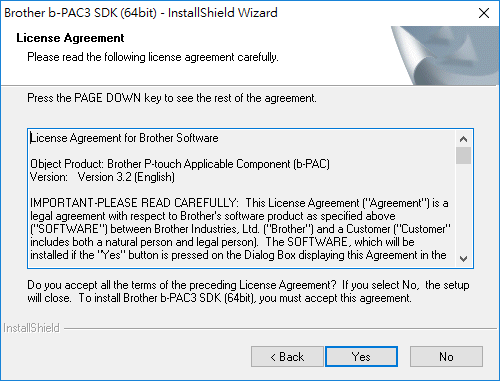This screenshot has width=500, height=381.
Task: Click 'Please read the following license agreement' subtitle
Action: pyautogui.click(x=153, y=57)
